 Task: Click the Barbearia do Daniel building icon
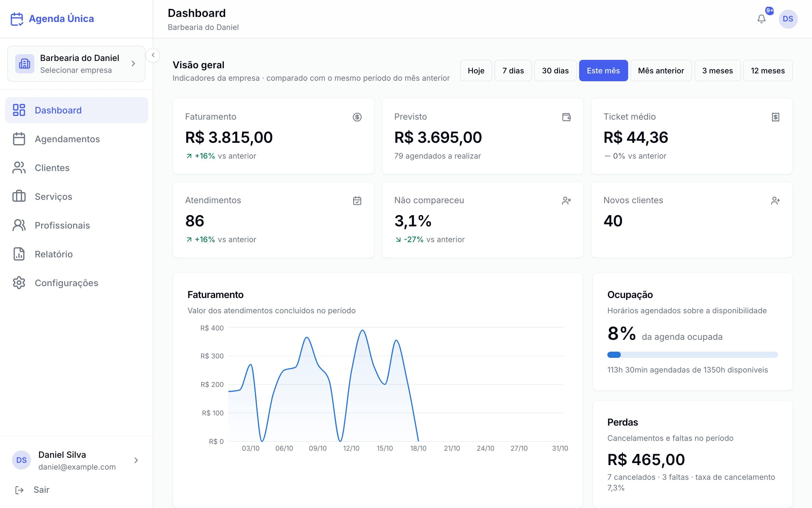coord(25,63)
